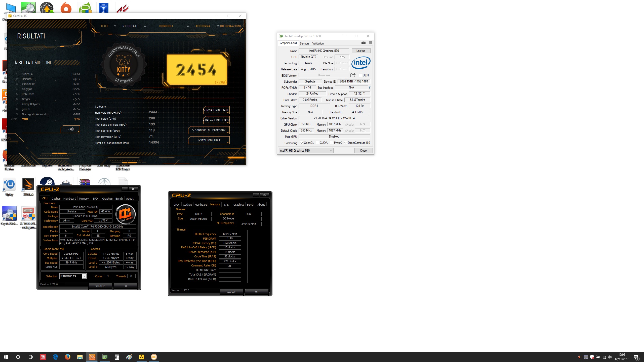Click the Kitty Certified badge in Catzilla
The image size is (644, 362).
click(x=124, y=64)
